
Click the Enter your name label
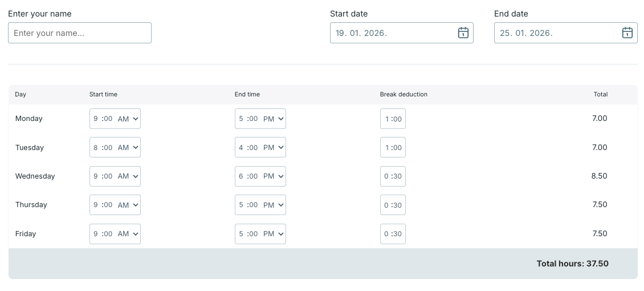tap(40, 14)
